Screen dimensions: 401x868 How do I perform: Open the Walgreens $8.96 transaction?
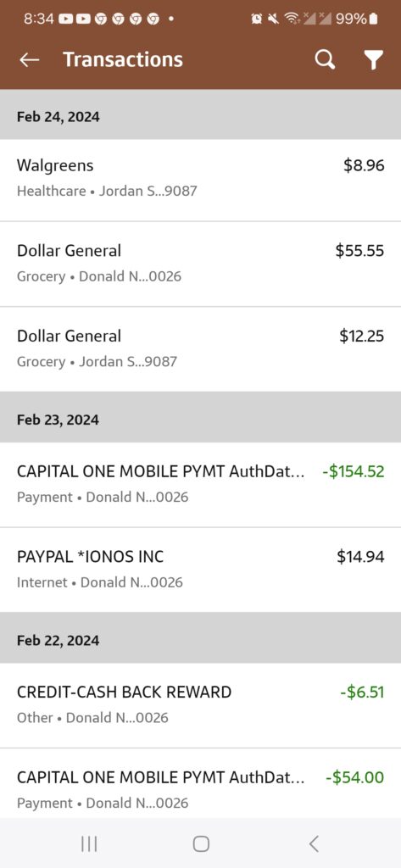click(200, 180)
